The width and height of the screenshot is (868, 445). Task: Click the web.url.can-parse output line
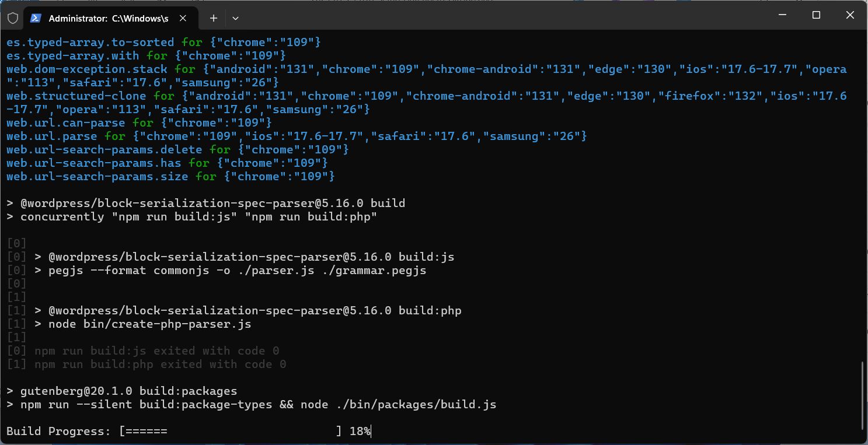pyautogui.click(x=139, y=123)
